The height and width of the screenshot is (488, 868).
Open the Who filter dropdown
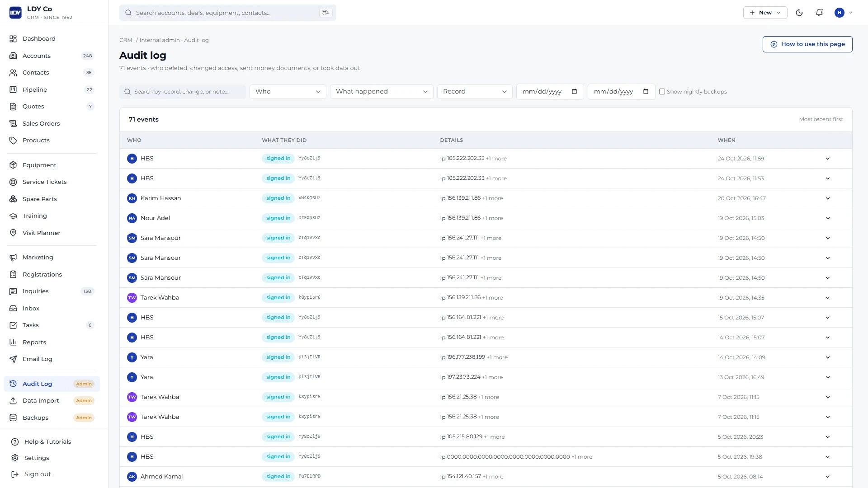pos(288,92)
